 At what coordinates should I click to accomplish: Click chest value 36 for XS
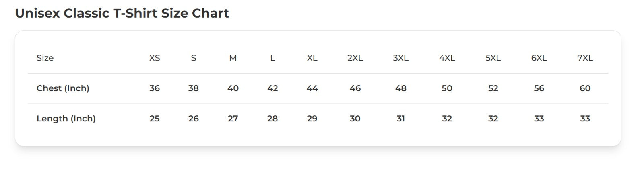click(x=155, y=88)
